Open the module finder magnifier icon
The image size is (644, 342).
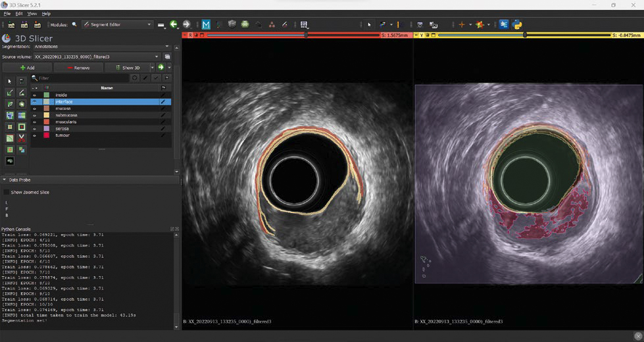tap(74, 24)
